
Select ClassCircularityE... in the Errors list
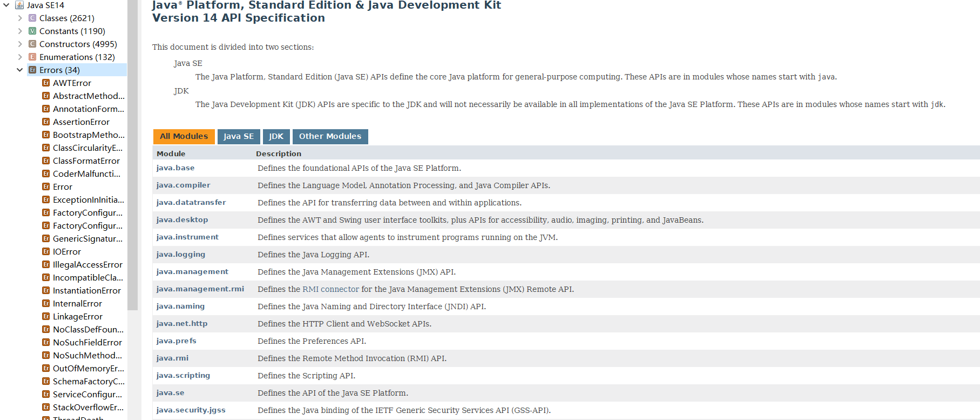click(87, 148)
